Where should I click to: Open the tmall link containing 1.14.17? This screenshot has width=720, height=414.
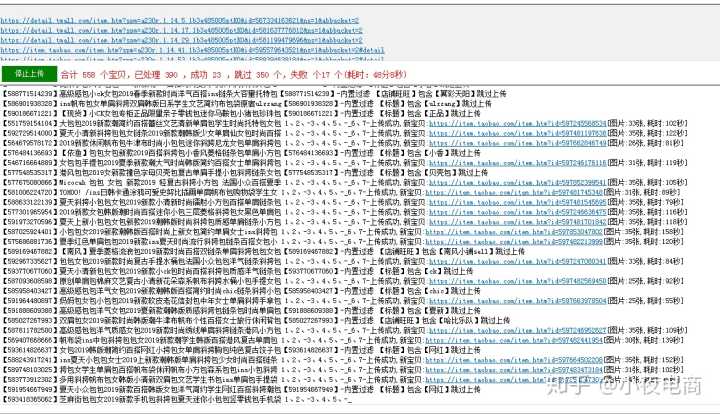tap(181, 30)
